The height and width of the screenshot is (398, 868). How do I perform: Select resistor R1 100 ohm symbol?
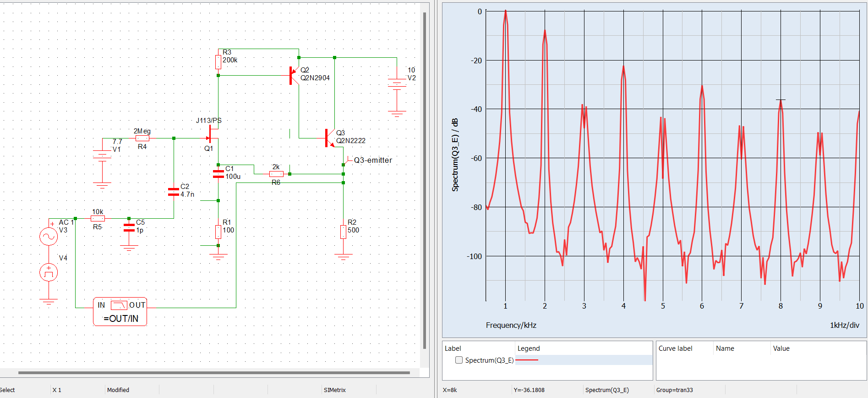click(x=218, y=232)
